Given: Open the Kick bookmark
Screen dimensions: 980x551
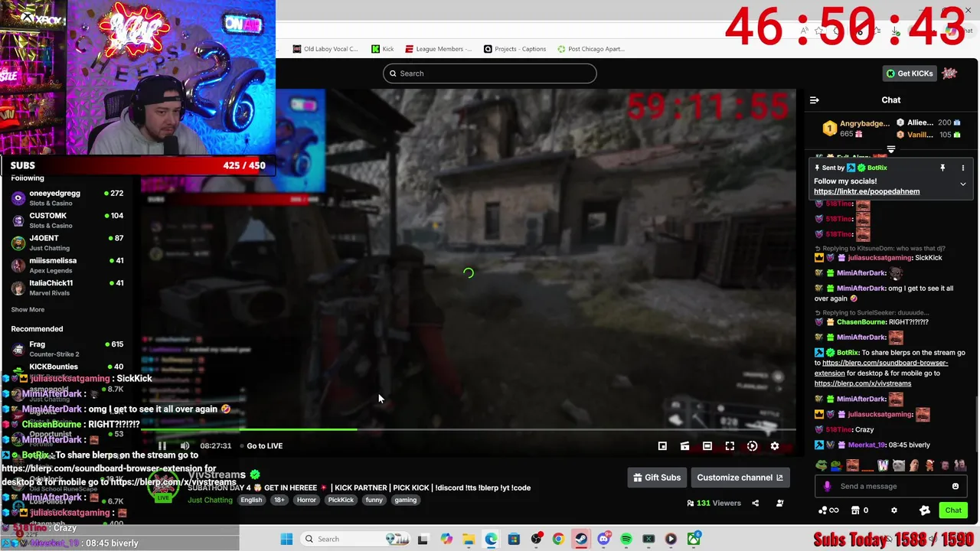Looking at the screenshot, I should pyautogui.click(x=382, y=49).
